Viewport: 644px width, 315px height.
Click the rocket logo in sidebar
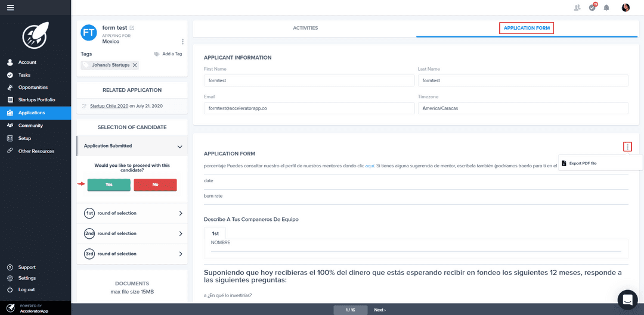pyautogui.click(x=35, y=36)
